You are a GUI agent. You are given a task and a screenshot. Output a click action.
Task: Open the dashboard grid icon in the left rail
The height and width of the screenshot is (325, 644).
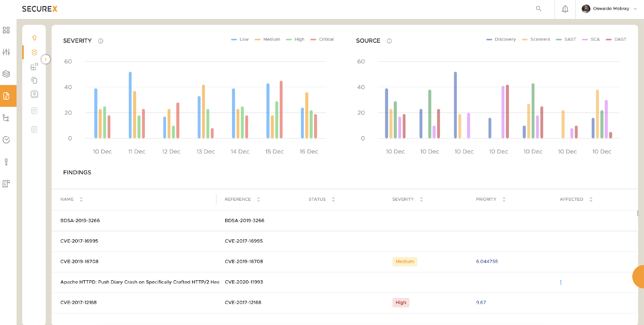pyautogui.click(x=6, y=30)
